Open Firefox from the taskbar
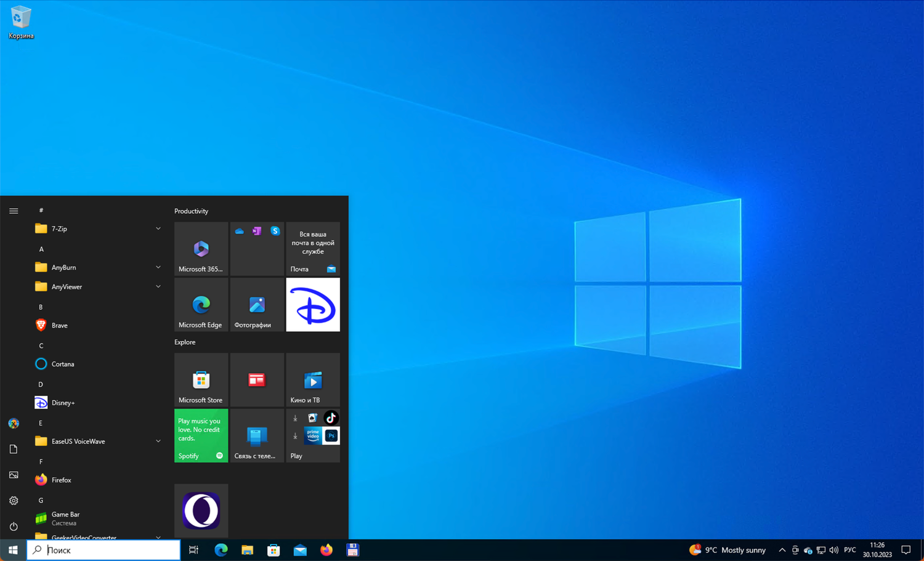Image resolution: width=924 pixels, height=561 pixels. pos(326,550)
